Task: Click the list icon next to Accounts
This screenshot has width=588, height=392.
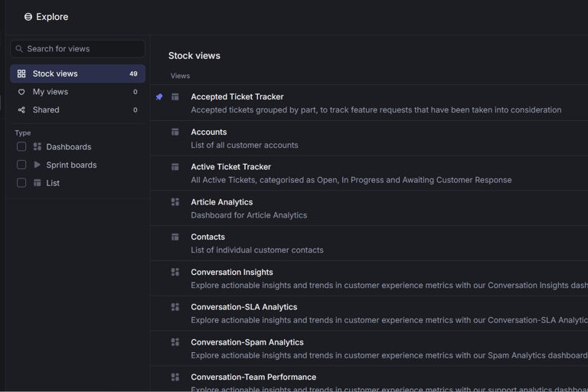Action: click(x=175, y=132)
